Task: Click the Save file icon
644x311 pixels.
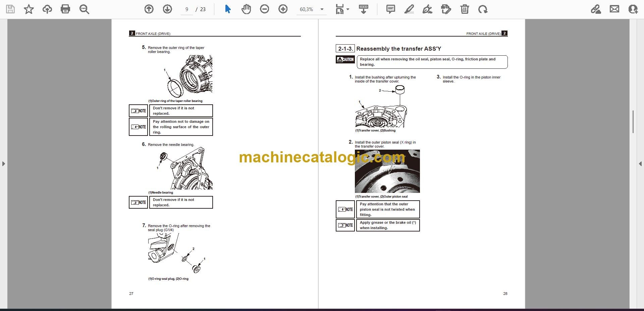Action: 10,9
